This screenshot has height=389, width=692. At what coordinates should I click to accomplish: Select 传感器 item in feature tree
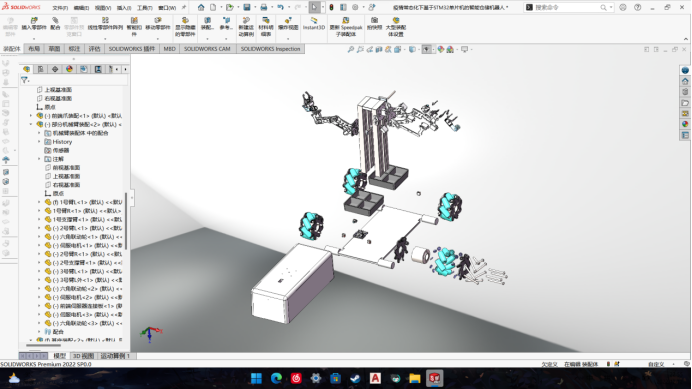[61, 151]
